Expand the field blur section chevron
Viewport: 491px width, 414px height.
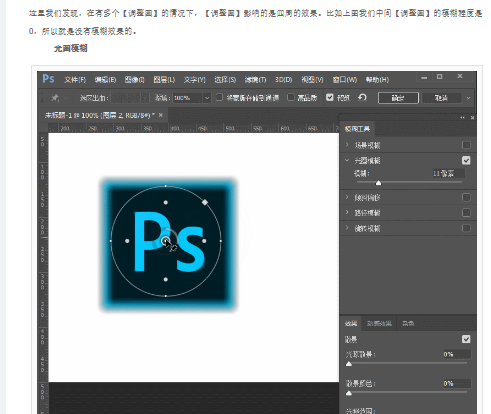(x=347, y=145)
